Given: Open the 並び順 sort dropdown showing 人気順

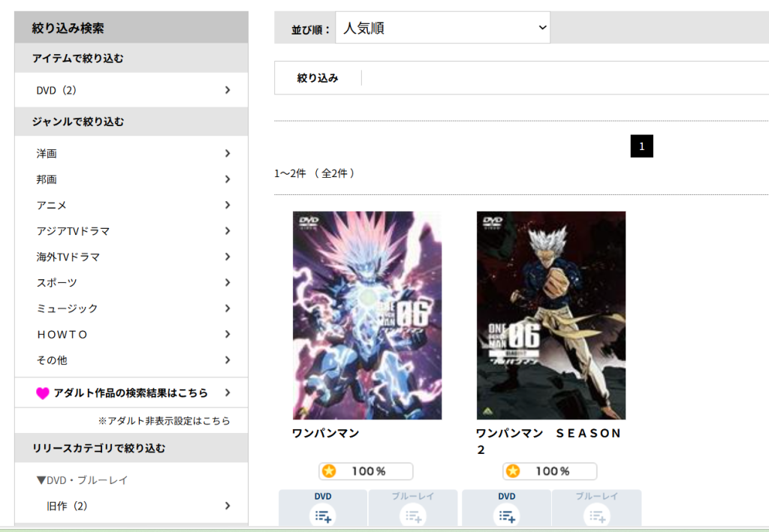Looking at the screenshot, I should coord(442,28).
